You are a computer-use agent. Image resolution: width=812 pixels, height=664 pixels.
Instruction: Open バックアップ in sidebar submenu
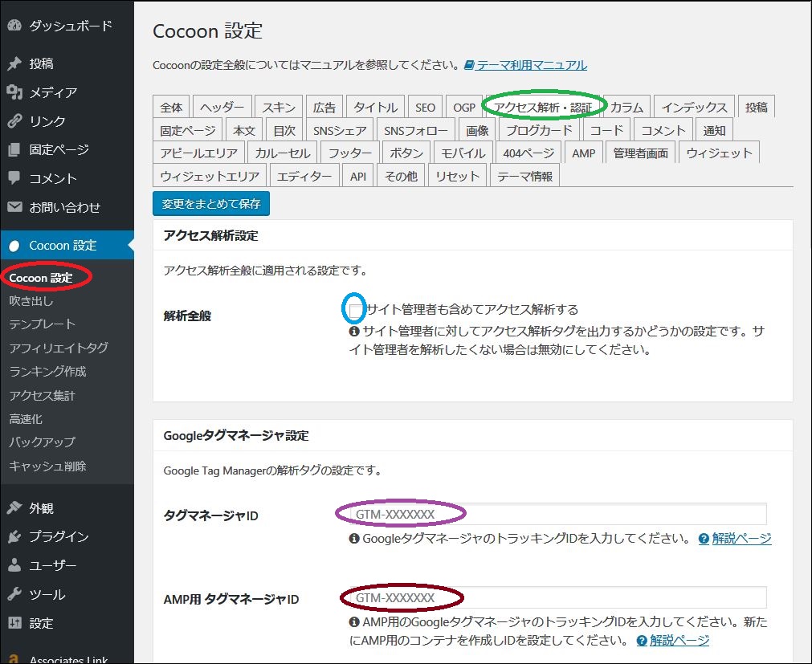tap(42, 442)
